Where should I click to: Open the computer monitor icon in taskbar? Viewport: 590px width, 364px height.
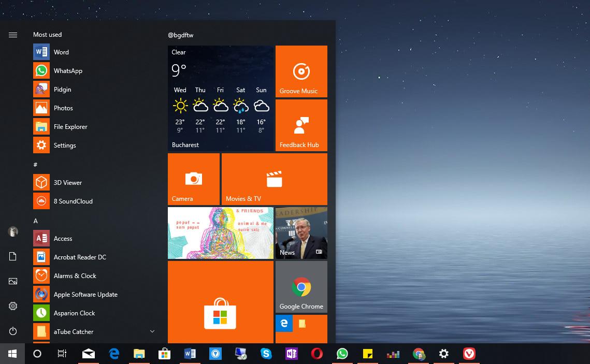(241, 354)
